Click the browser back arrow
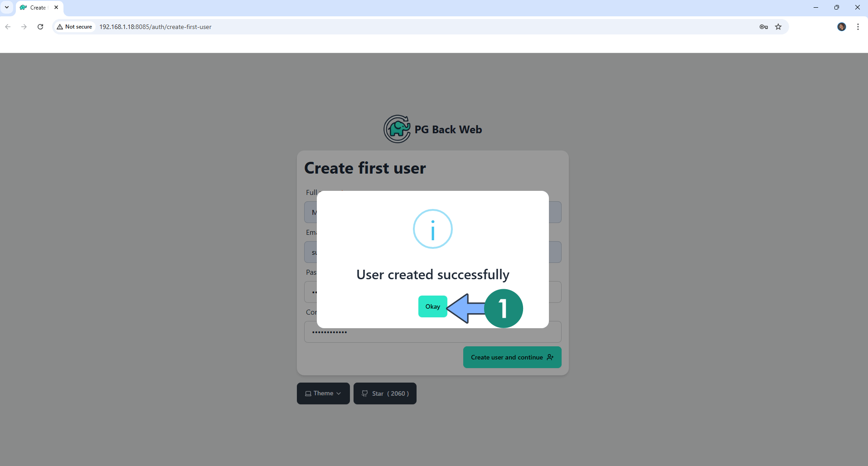This screenshot has height=466, width=868. pyautogui.click(x=8, y=27)
